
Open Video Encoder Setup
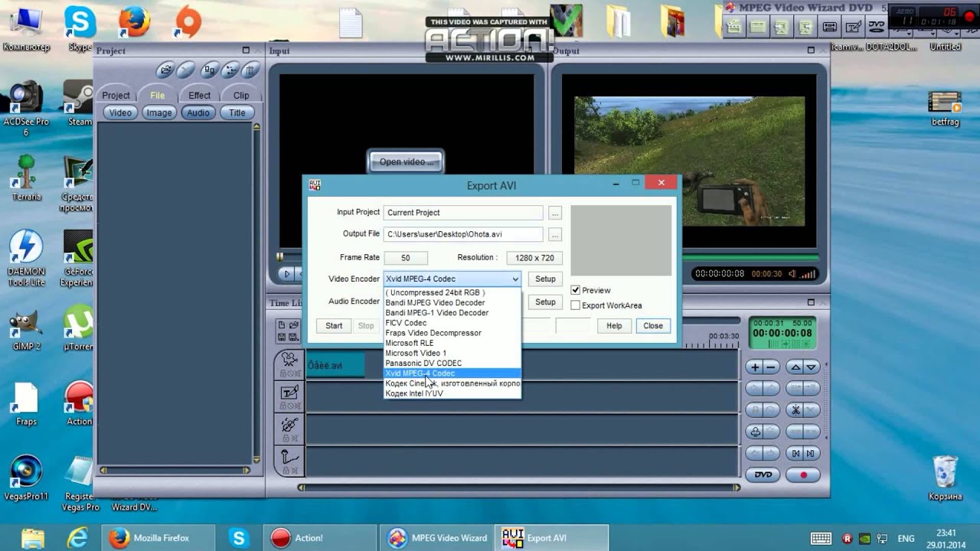click(x=545, y=279)
